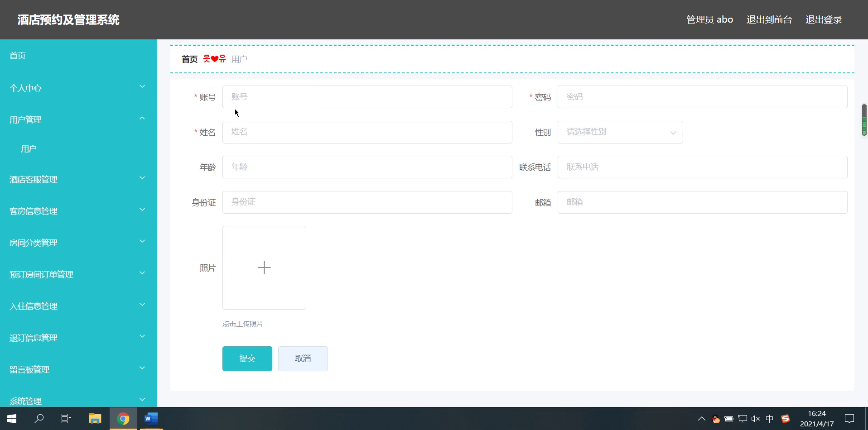The image size is (868, 430).
Task: Cancel the form with 取消
Action: 303,358
